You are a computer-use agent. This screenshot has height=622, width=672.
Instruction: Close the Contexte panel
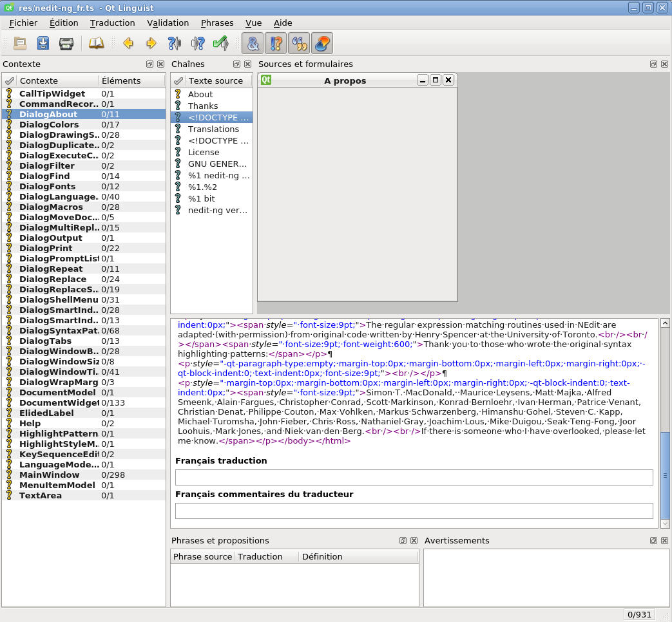[160, 64]
